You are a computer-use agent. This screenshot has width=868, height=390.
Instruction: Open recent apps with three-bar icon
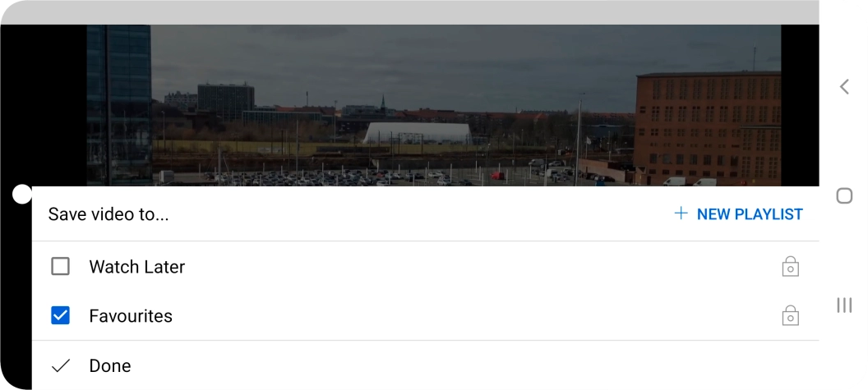point(844,305)
